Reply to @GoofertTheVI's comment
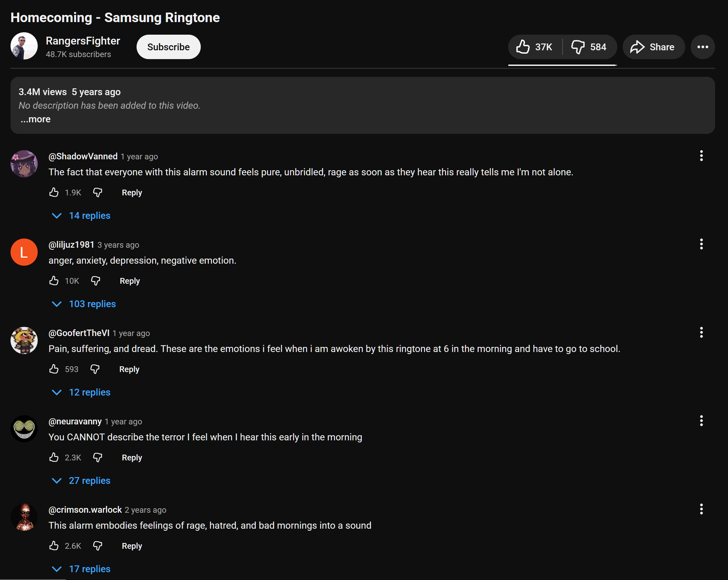The height and width of the screenshot is (580, 728). coord(129,369)
